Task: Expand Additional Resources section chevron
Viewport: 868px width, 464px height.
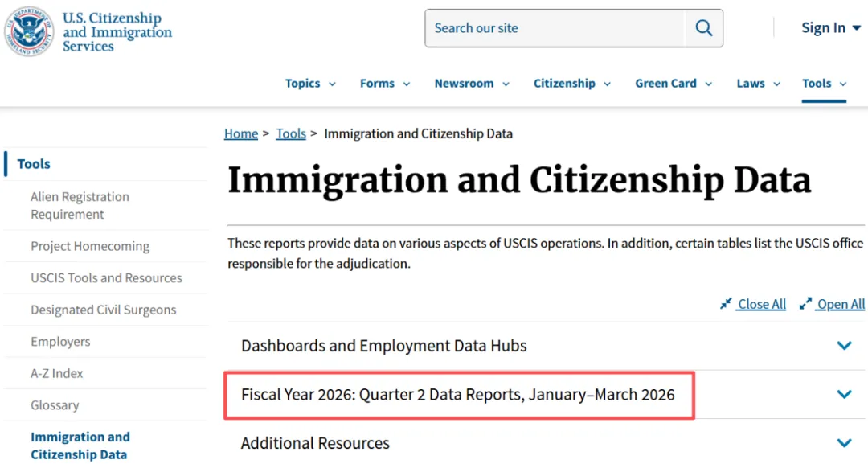Action: (844, 443)
